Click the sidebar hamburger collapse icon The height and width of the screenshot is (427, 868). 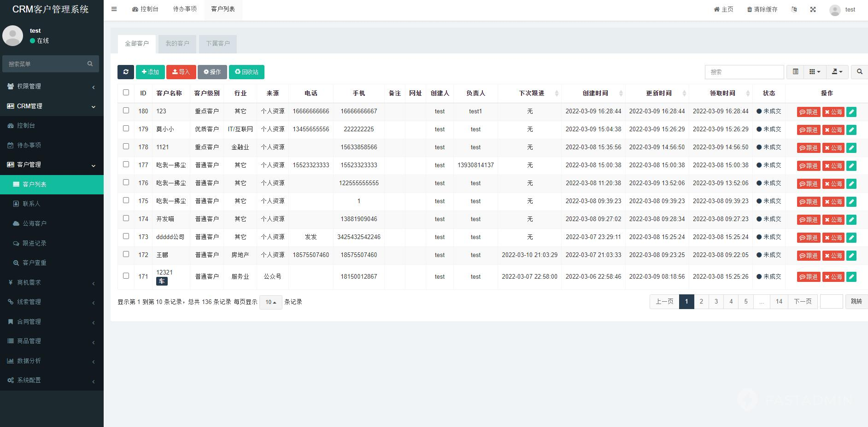tap(114, 9)
